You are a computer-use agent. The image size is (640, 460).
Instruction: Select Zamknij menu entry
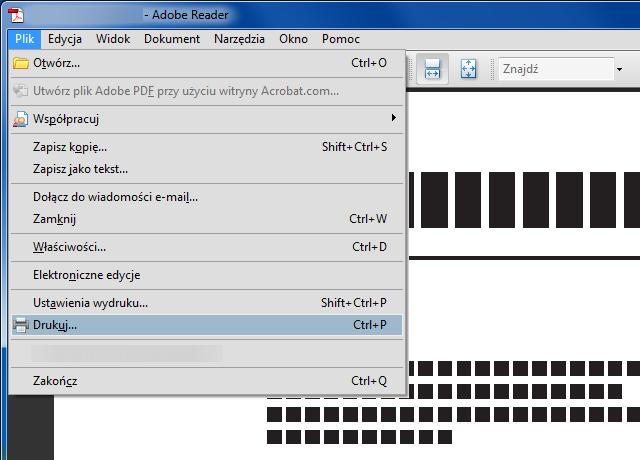tap(207, 219)
